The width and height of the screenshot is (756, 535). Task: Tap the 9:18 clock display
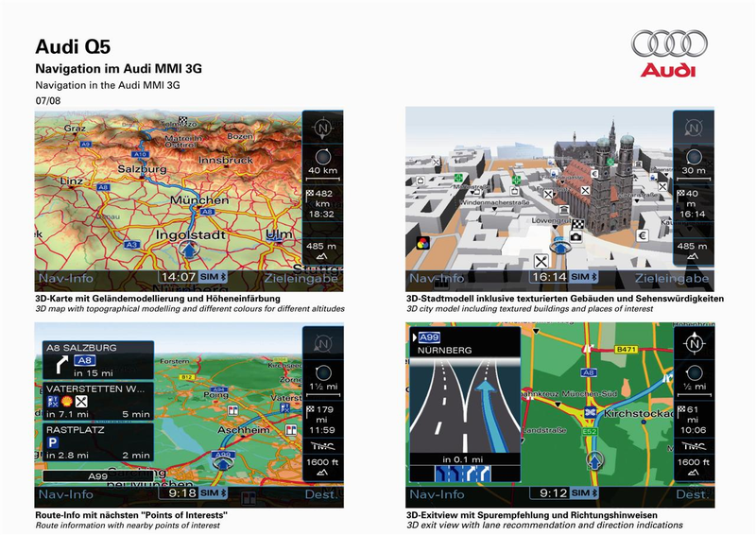(x=182, y=493)
